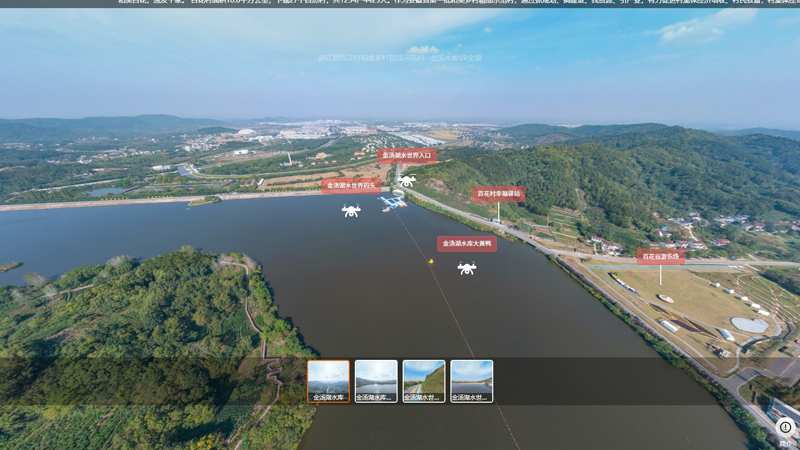
Task: Open the 金汤湖水库大黄鸭 location tag
Action: point(467,243)
